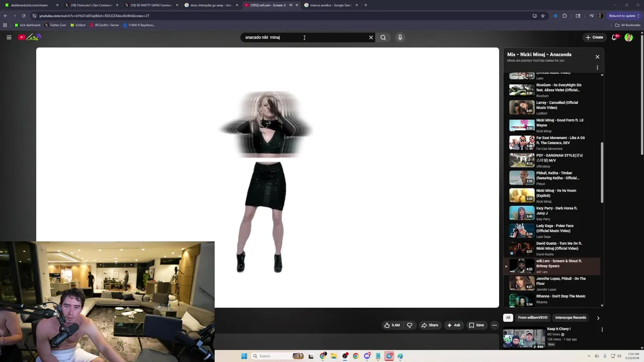Play PSY Gangnam Style from playlist
Image resolution: width=644 pixels, height=362 pixels.
pyautogui.click(x=552, y=160)
